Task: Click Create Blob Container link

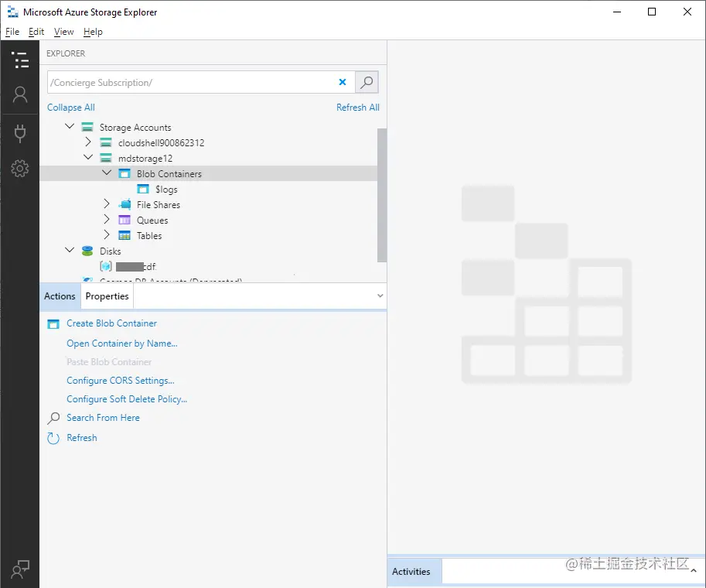Action: coord(111,323)
